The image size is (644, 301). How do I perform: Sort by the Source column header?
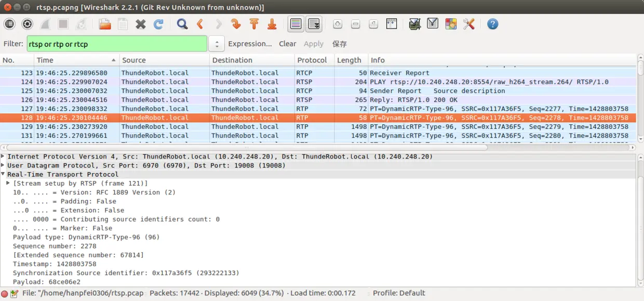point(165,60)
